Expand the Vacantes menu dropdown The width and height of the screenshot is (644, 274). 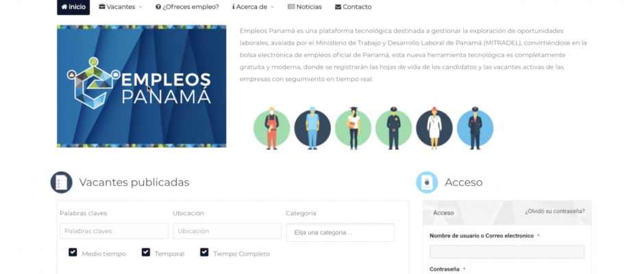coord(121,7)
